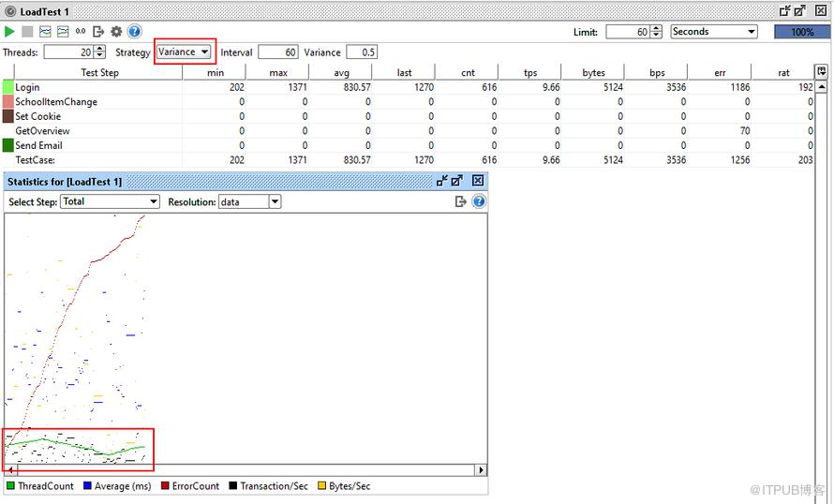This screenshot has height=504, width=834.
Task: Open LoadTest options gear icon
Action: pos(116,31)
